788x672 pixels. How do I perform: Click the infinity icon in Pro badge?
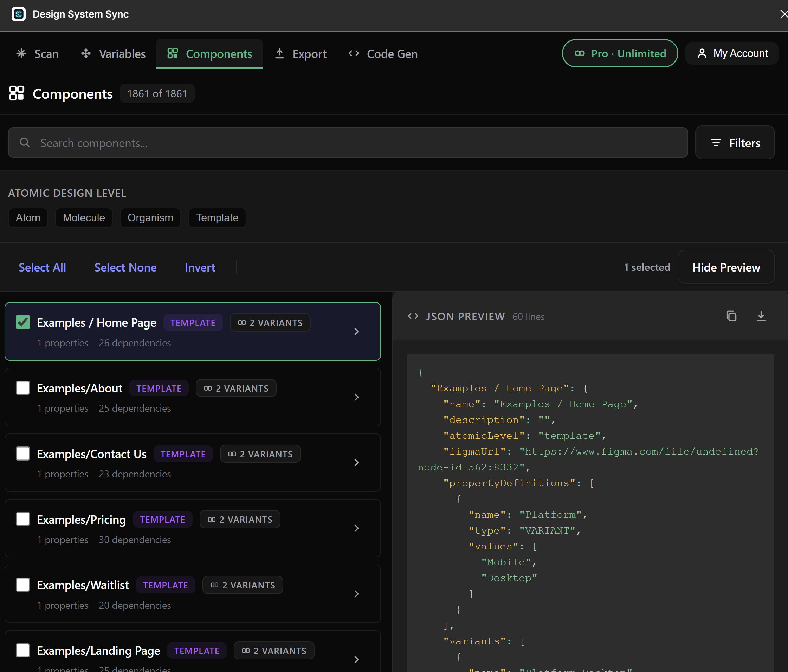tap(580, 54)
